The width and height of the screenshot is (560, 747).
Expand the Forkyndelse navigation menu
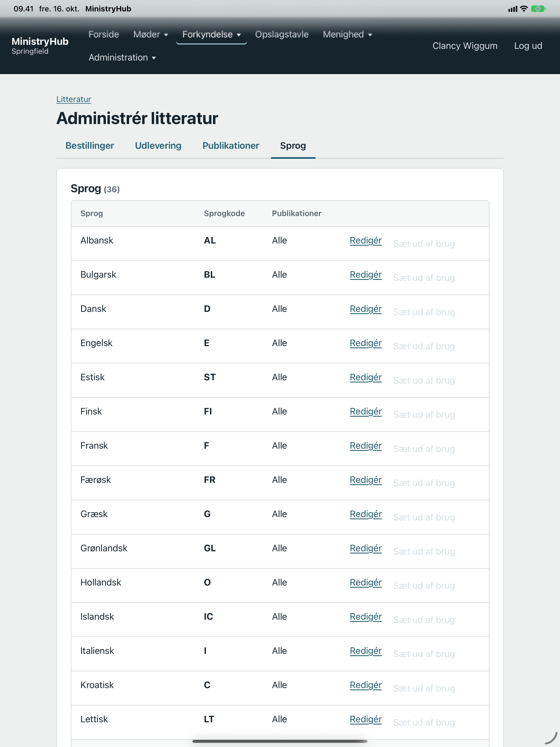tap(211, 34)
